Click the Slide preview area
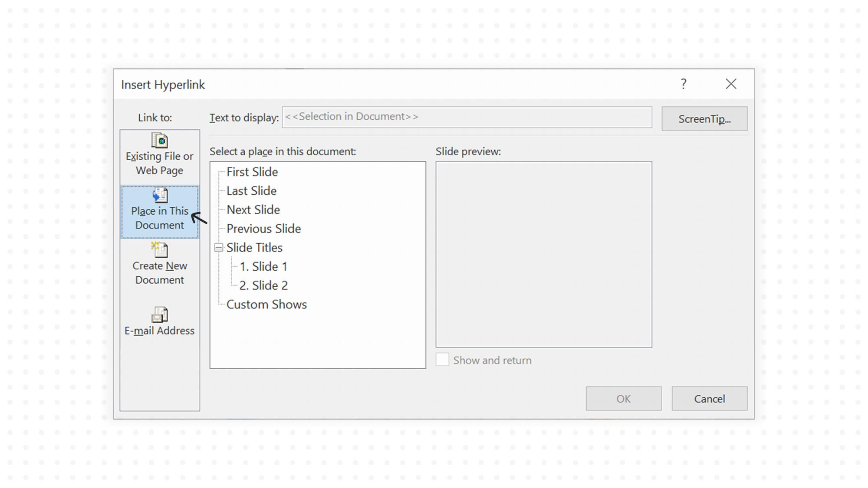The width and height of the screenshot is (868, 488). [x=544, y=254]
